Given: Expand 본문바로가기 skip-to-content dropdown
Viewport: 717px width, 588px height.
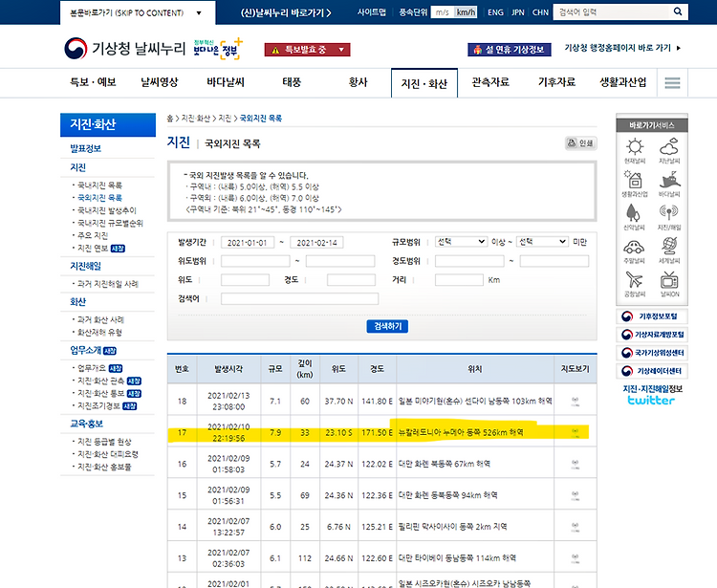Looking at the screenshot, I should coord(137,12).
